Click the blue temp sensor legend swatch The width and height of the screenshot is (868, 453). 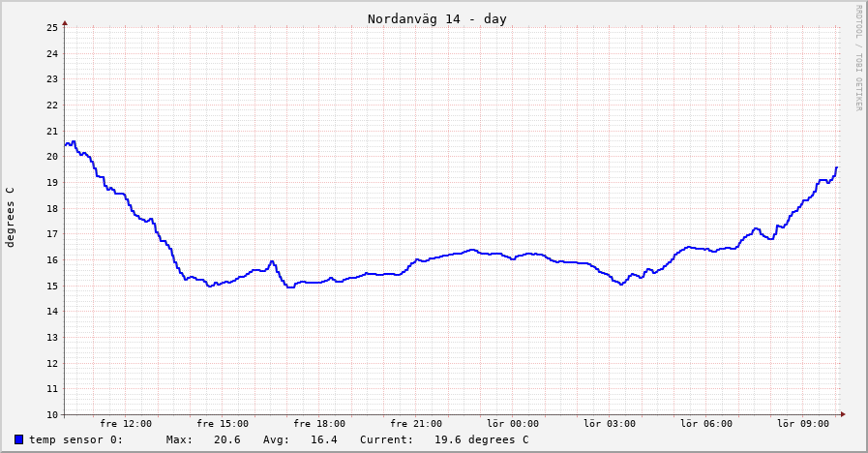pos(18,439)
